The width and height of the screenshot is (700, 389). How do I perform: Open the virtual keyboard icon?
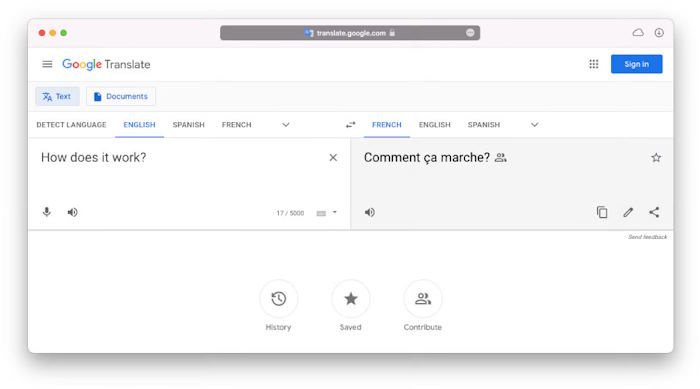(321, 213)
